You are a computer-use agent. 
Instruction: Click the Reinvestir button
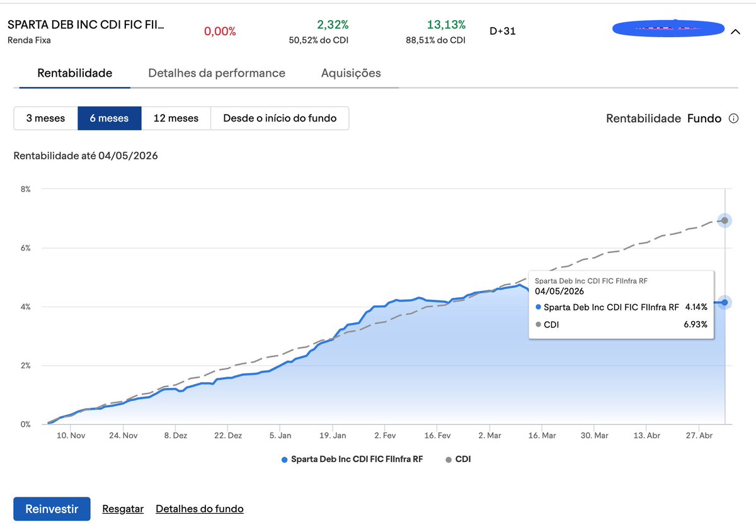click(x=52, y=509)
